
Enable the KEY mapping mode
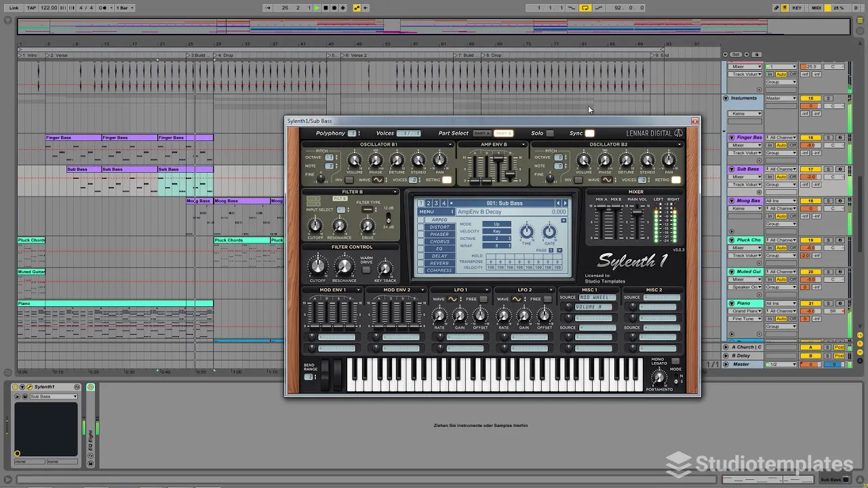point(797,8)
